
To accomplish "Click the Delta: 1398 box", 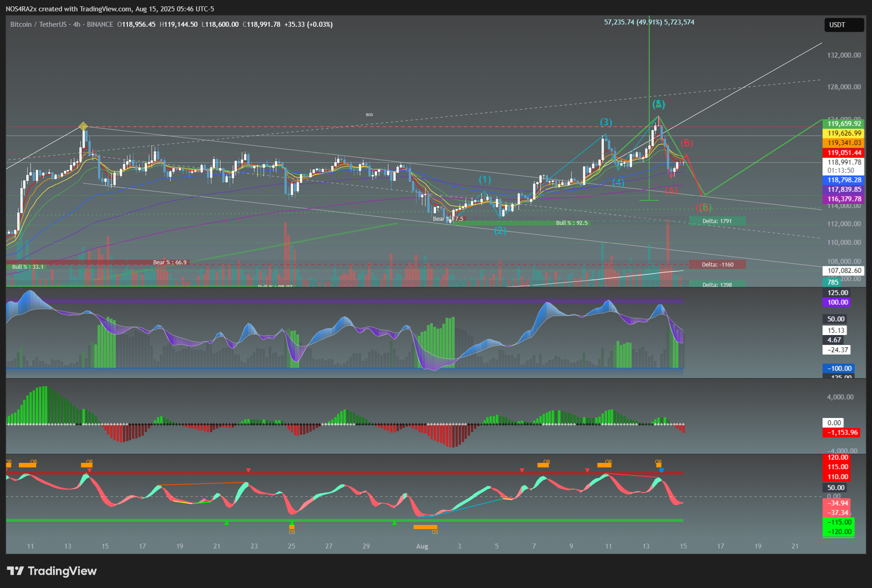I will [717, 284].
